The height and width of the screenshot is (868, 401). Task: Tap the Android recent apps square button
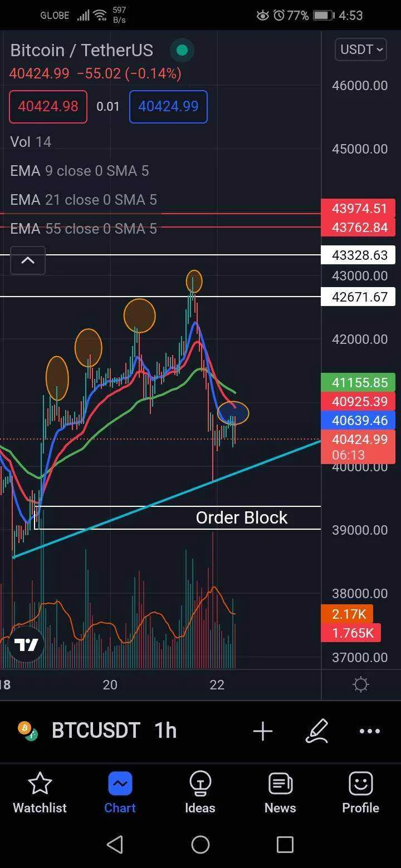tap(285, 845)
